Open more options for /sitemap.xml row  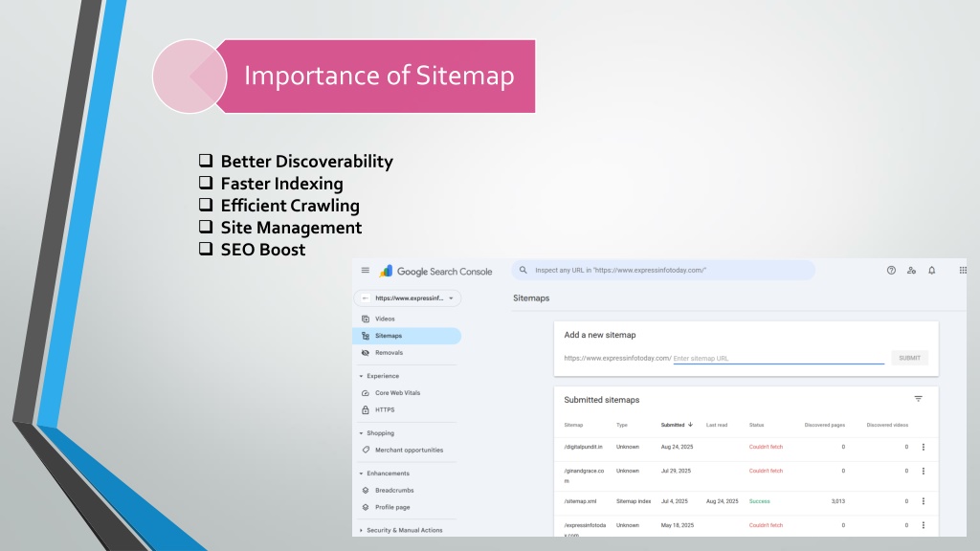coord(923,501)
